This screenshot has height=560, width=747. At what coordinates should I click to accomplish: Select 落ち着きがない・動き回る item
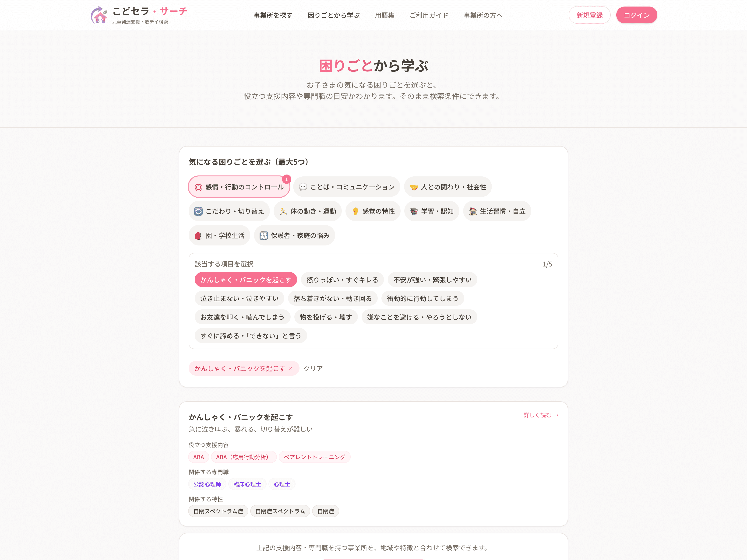click(x=333, y=298)
